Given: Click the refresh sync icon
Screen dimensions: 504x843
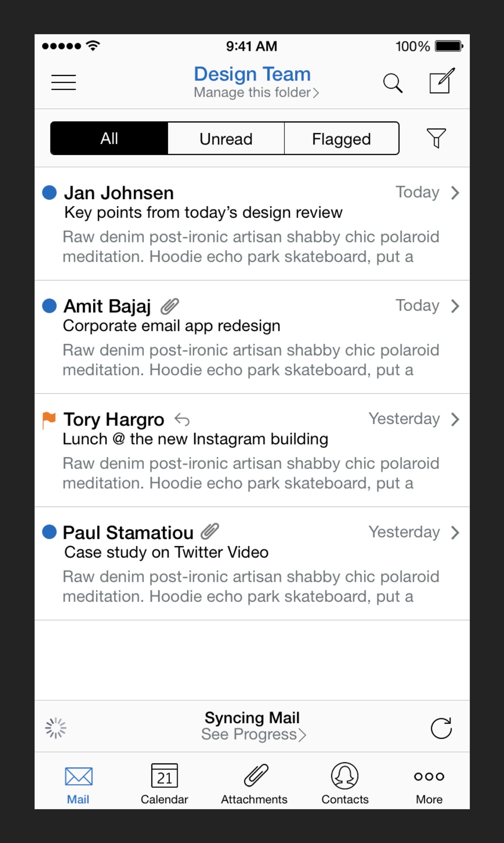Looking at the screenshot, I should pos(441,728).
